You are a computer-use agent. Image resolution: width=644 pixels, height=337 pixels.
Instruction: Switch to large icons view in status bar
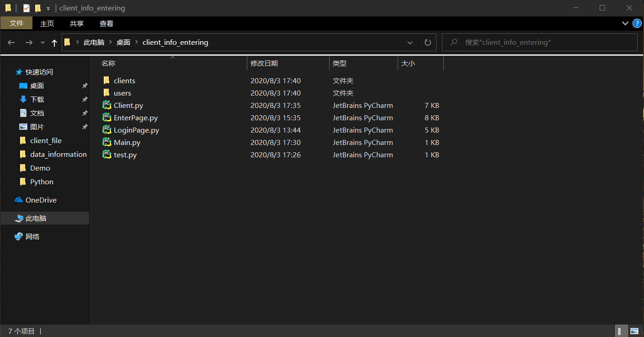[634, 331]
